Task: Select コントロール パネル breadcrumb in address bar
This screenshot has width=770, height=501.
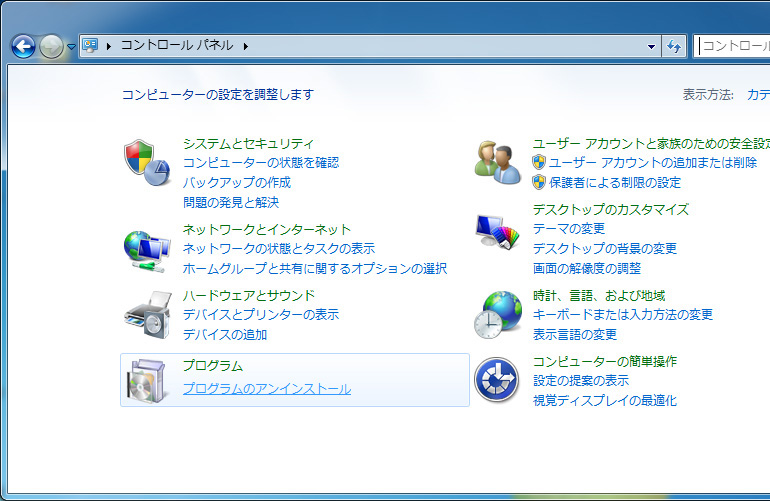Action: click(x=177, y=45)
